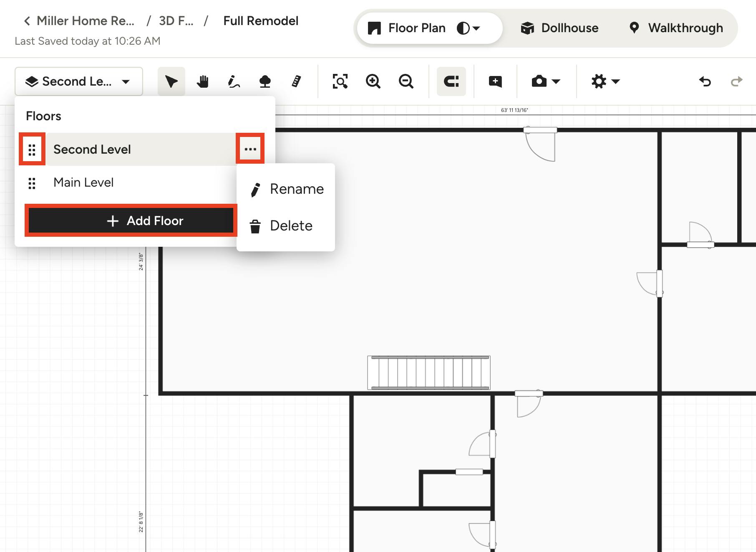756x552 pixels.
Task: Click the add comment icon
Action: [x=495, y=81]
